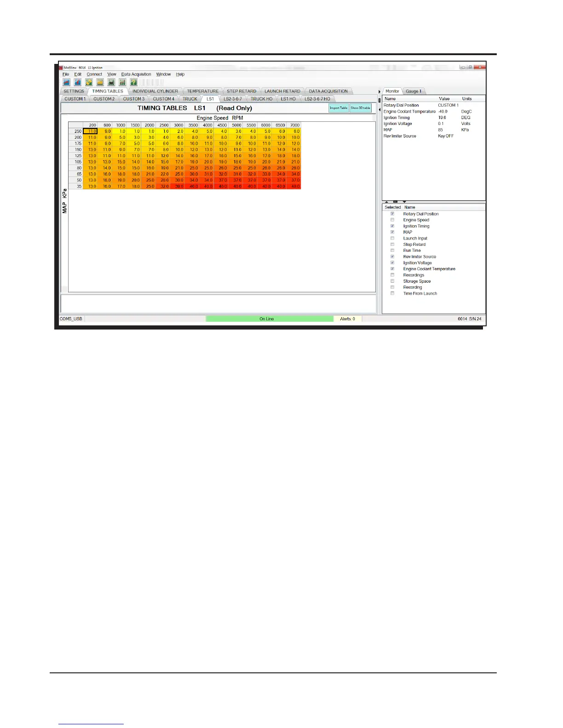Select the TRUCK timing table tab

190,99
